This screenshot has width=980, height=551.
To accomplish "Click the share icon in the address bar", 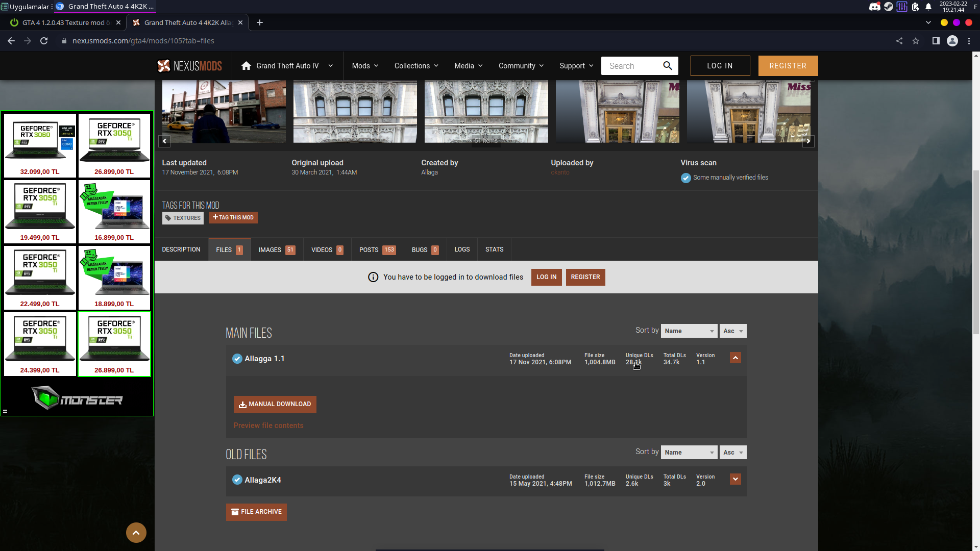I will click(x=899, y=41).
